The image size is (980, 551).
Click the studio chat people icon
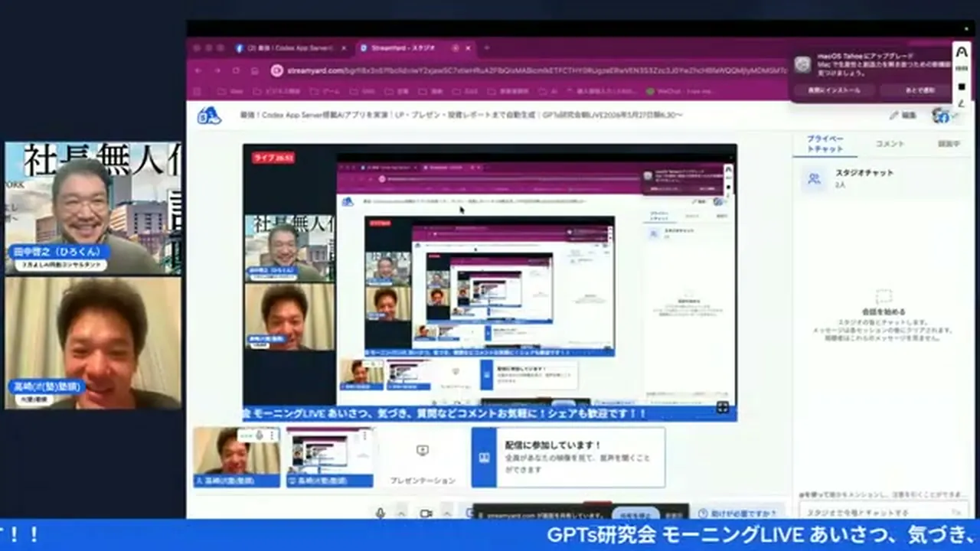click(815, 178)
